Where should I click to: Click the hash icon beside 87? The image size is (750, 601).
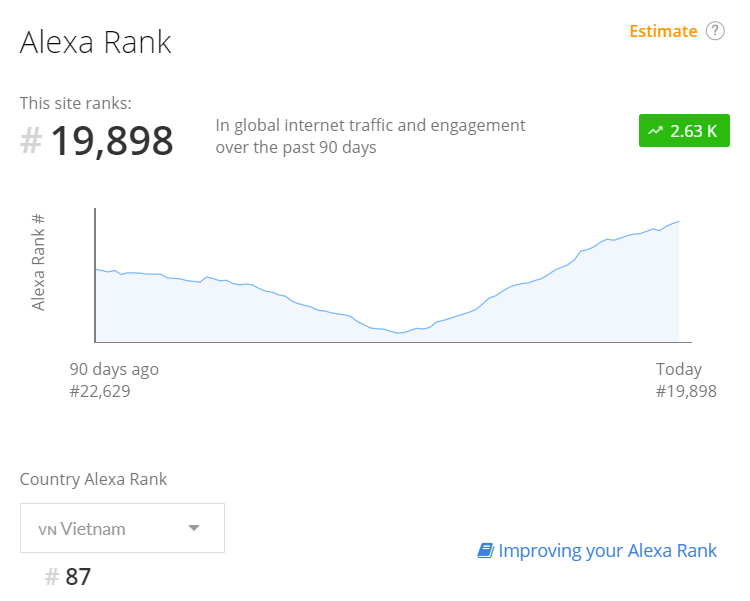52,577
